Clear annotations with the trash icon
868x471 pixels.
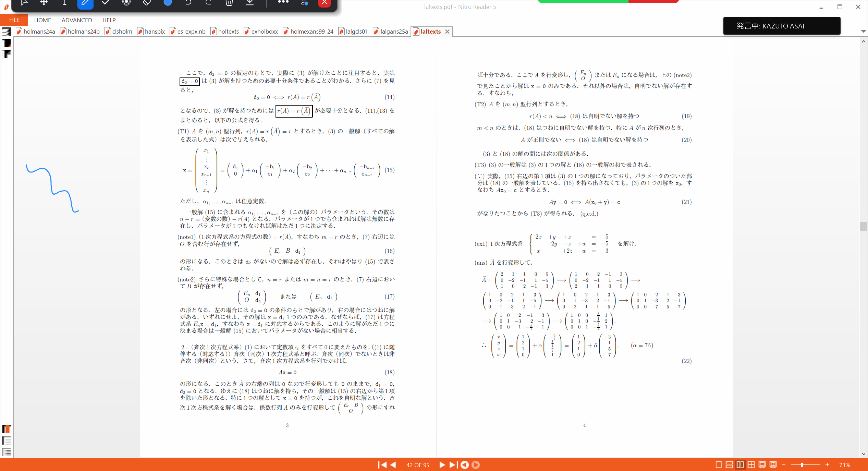(x=229, y=3)
